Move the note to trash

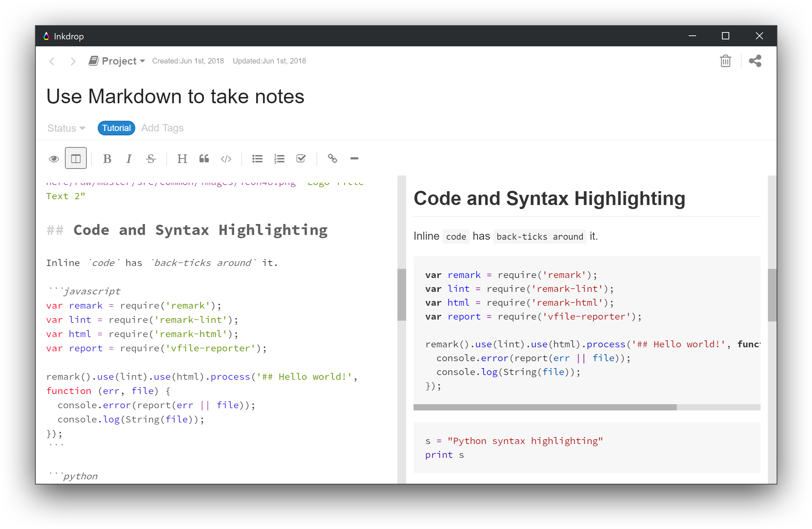tap(726, 61)
